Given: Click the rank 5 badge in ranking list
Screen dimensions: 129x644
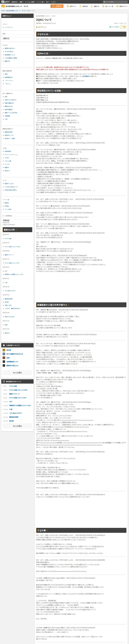Looking at the screenshot, I should point(4,365).
